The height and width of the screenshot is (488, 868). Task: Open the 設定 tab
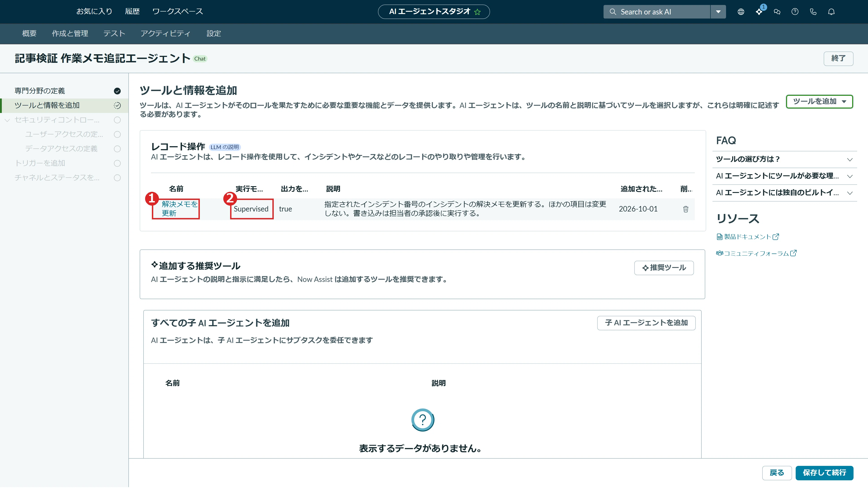[214, 33]
